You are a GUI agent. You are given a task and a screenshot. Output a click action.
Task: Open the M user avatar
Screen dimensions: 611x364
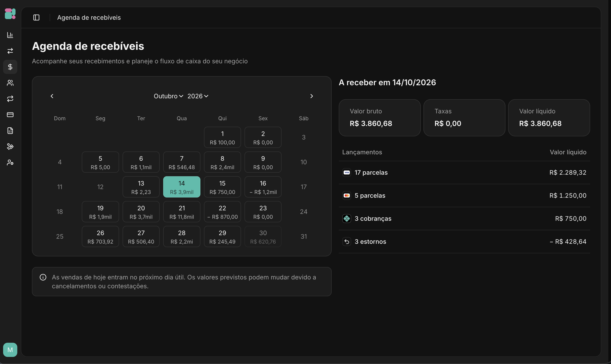10,350
